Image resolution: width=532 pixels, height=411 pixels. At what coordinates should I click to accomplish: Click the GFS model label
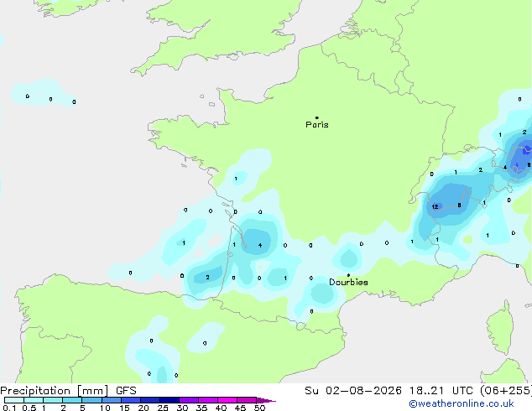click(126, 391)
